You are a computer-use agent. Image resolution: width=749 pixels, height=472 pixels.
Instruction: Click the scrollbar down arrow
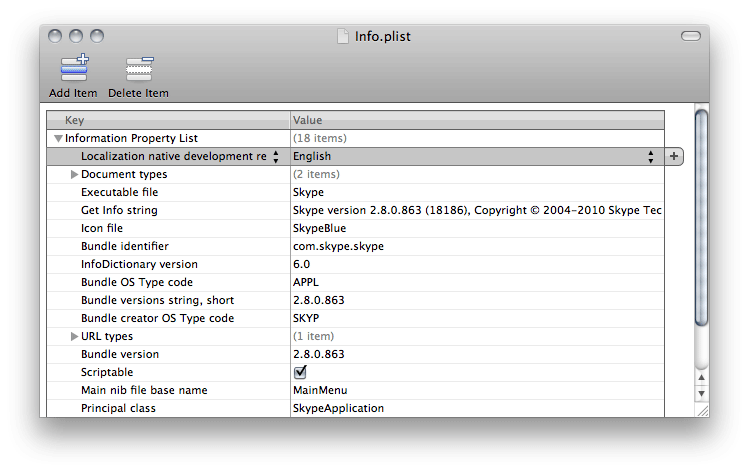[701, 394]
